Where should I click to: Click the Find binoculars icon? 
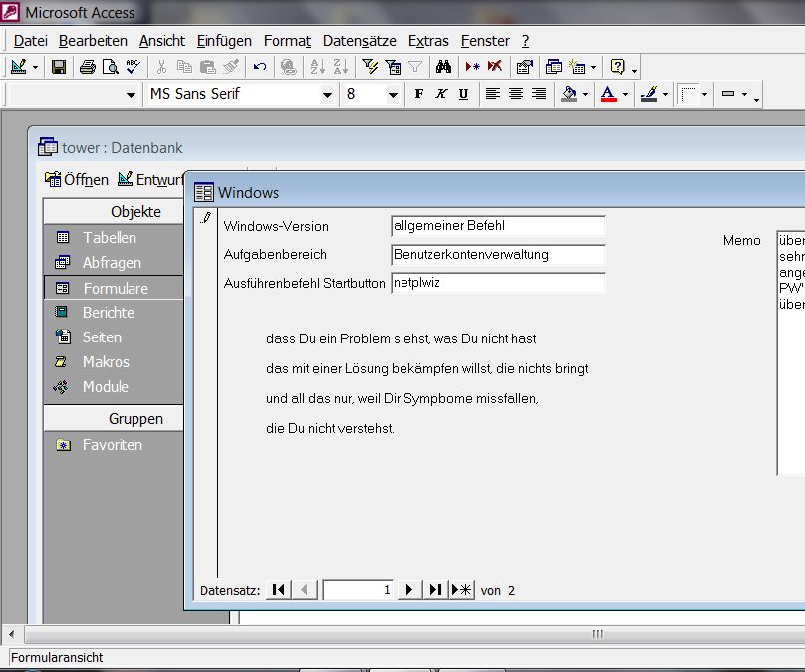[443, 67]
